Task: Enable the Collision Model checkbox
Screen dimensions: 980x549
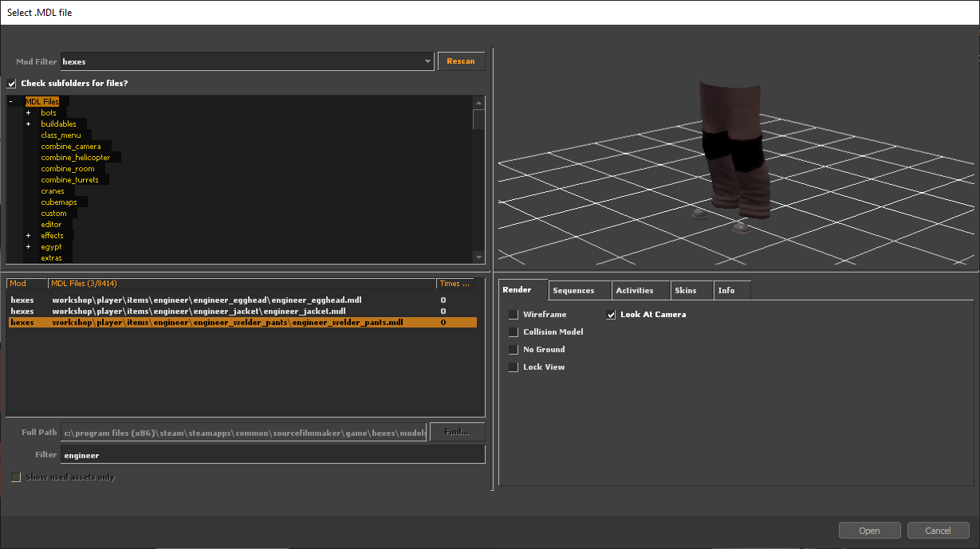Action: point(514,332)
